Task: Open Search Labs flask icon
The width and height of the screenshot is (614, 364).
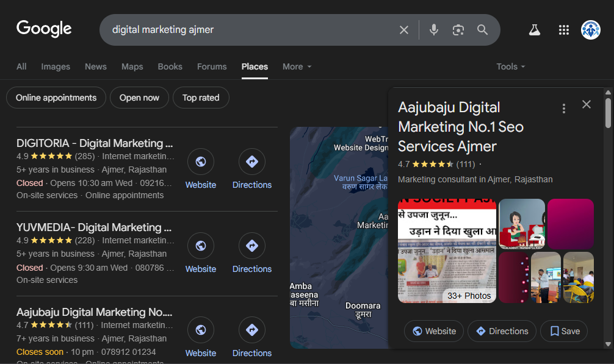Action: coord(535,30)
